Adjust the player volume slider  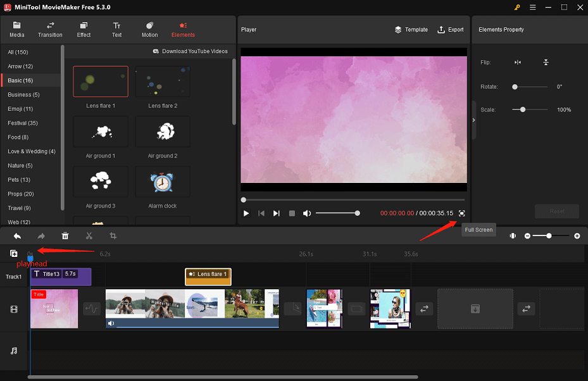click(x=337, y=213)
